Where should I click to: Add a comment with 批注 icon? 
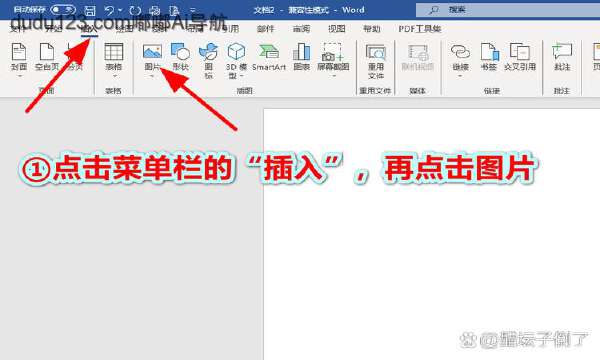tap(562, 57)
